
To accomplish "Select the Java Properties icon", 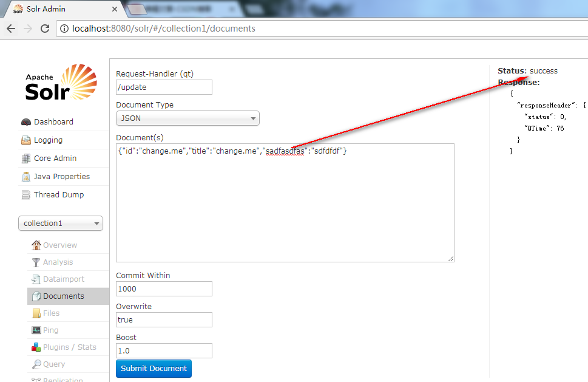I will (x=26, y=176).
